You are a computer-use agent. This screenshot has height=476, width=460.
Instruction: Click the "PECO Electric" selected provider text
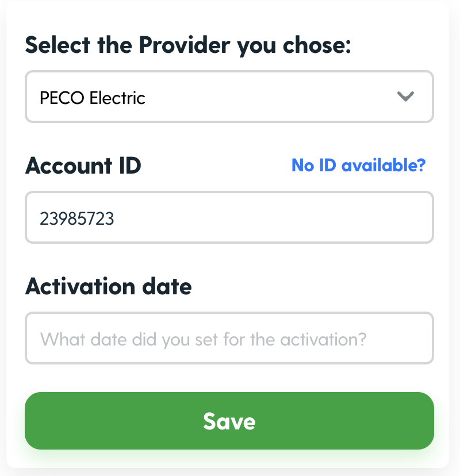coord(92,97)
